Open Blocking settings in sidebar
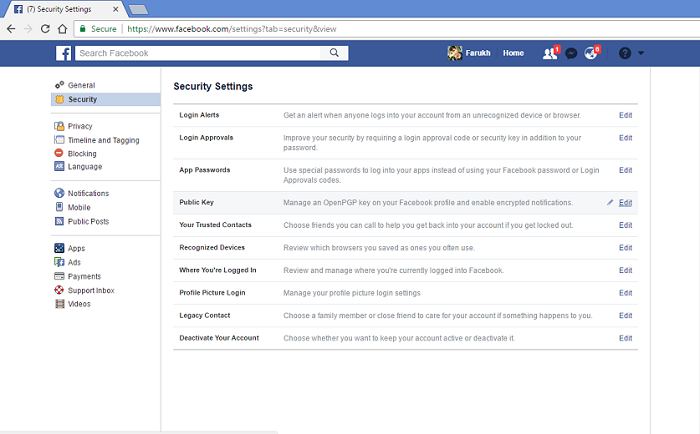 (82, 153)
